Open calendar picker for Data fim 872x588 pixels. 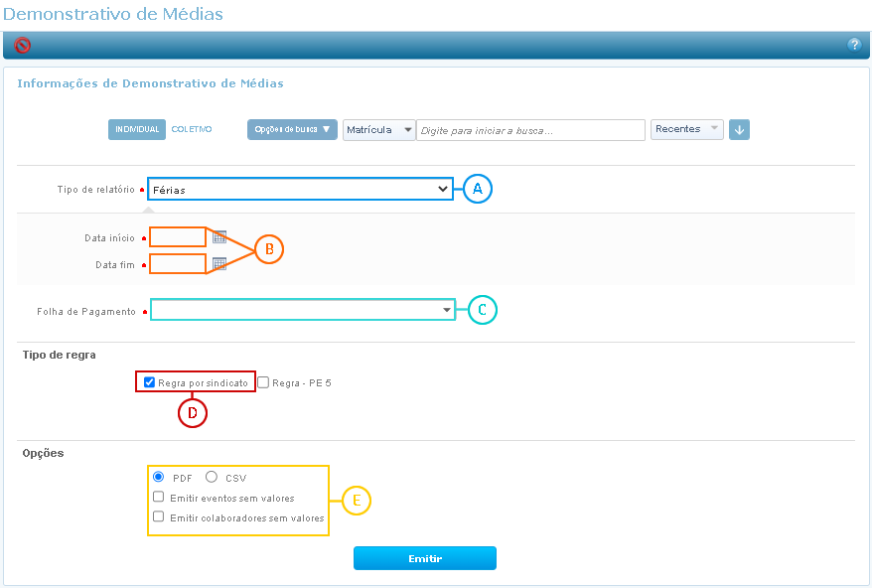[219, 264]
